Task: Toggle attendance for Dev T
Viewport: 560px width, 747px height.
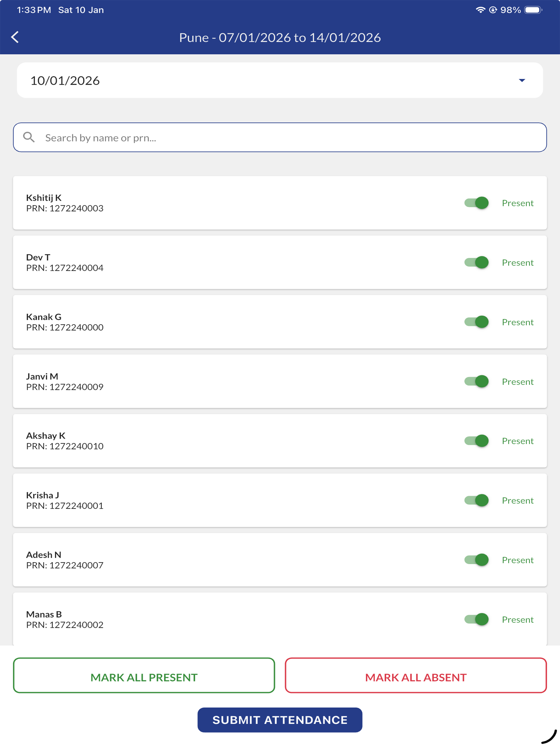Action: point(476,262)
